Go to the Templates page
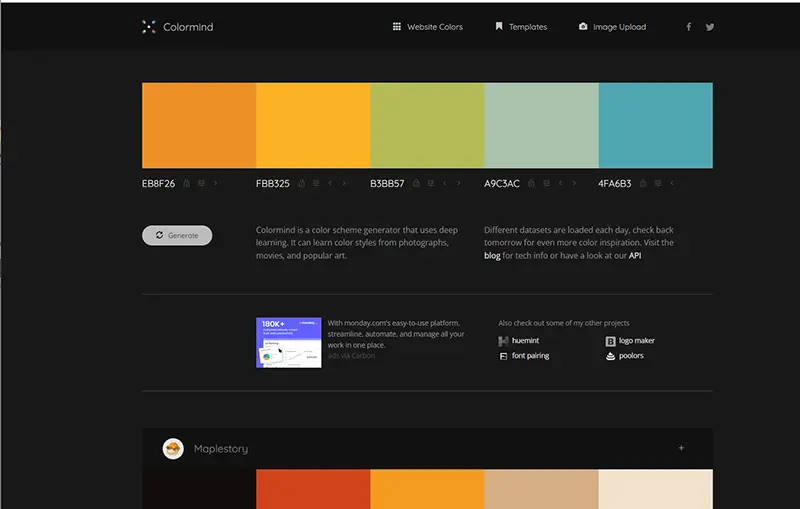 tap(521, 27)
